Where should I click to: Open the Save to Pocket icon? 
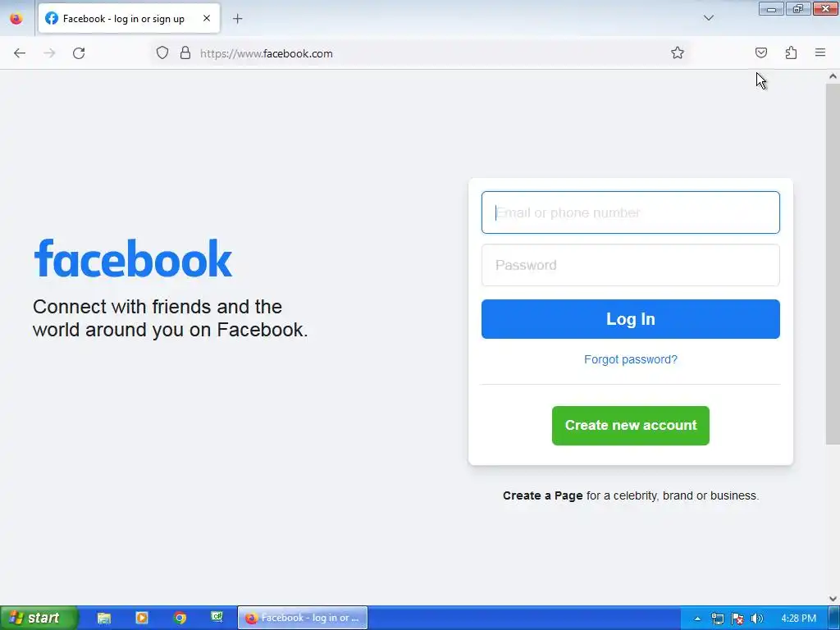point(760,52)
